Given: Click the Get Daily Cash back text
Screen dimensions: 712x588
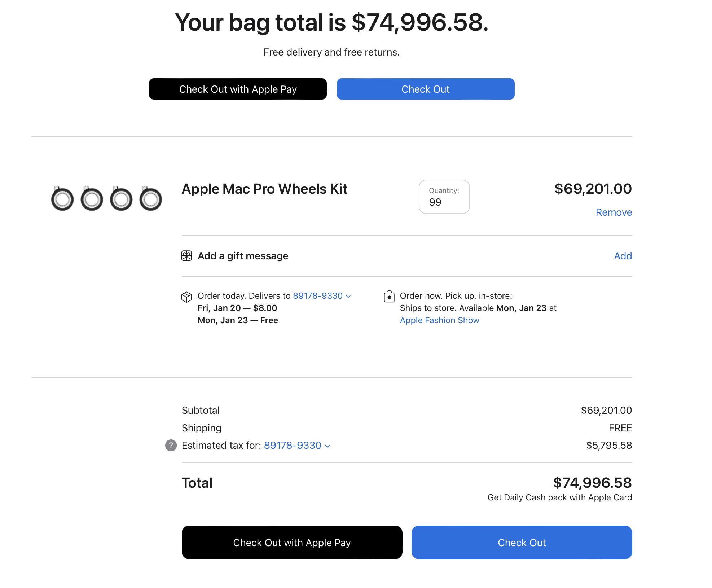Looking at the screenshot, I should click(559, 497).
